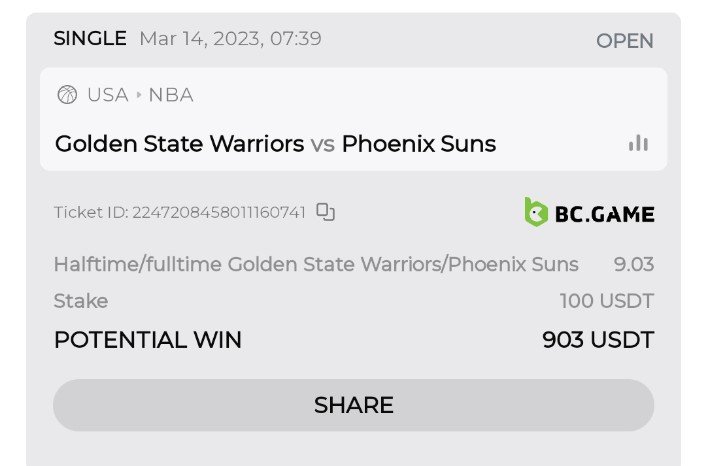Open the NBA league link
Viewport: 706px width, 466px height.
coord(171,95)
